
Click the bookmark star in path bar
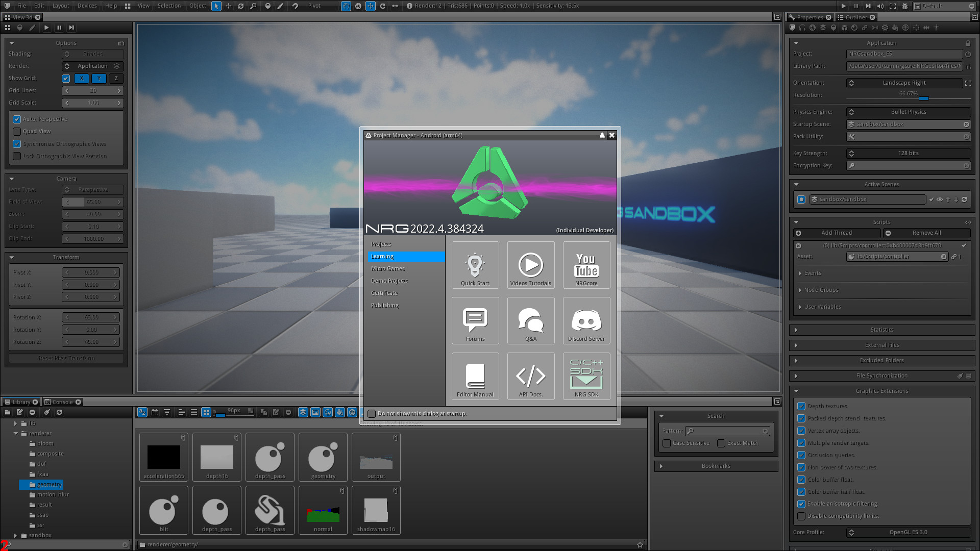(640, 544)
